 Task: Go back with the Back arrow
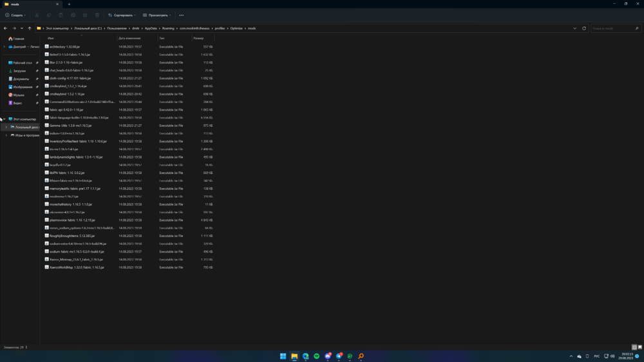[5, 28]
